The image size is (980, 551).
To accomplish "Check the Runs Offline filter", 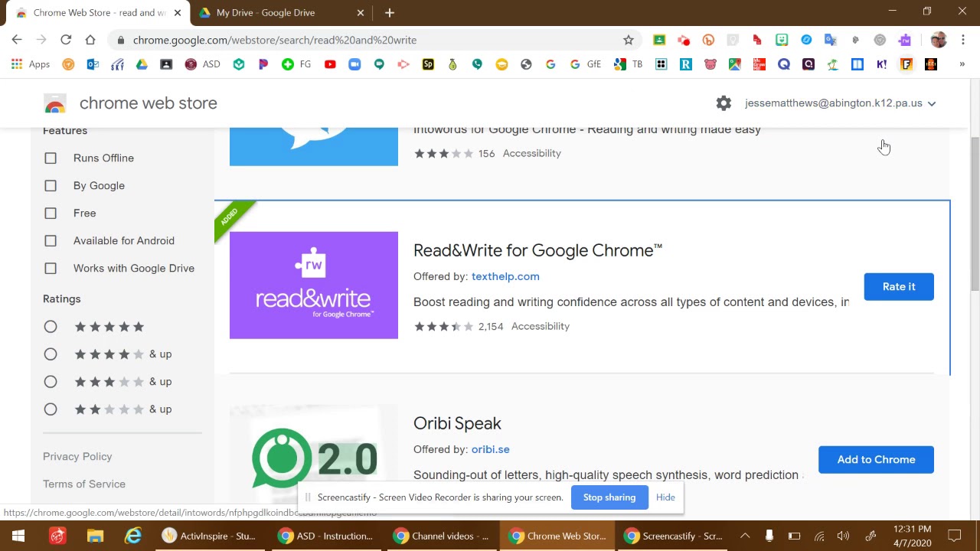I will pos(51,158).
